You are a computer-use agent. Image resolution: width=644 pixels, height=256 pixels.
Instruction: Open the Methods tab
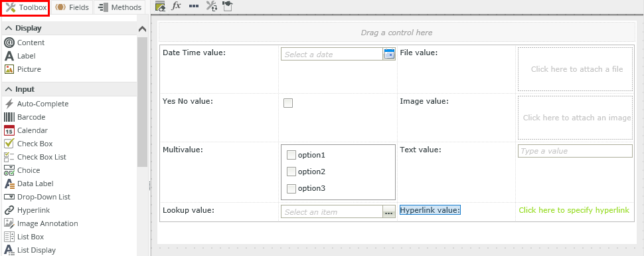click(120, 7)
